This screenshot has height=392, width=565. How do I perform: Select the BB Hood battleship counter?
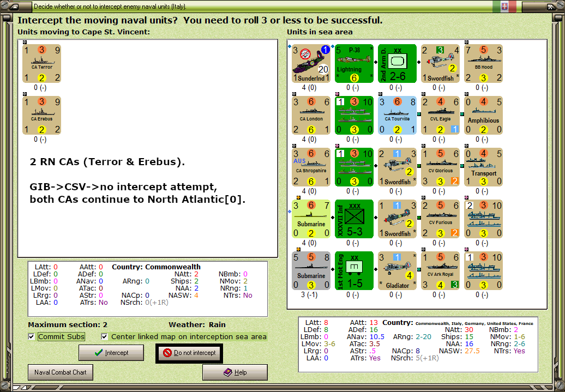click(x=484, y=64)
